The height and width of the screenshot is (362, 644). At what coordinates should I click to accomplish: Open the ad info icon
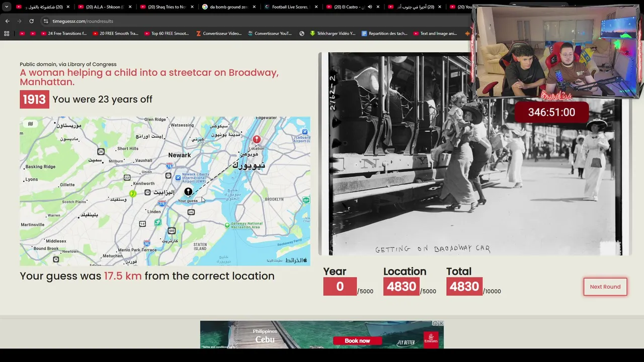(x=436, y=323)
